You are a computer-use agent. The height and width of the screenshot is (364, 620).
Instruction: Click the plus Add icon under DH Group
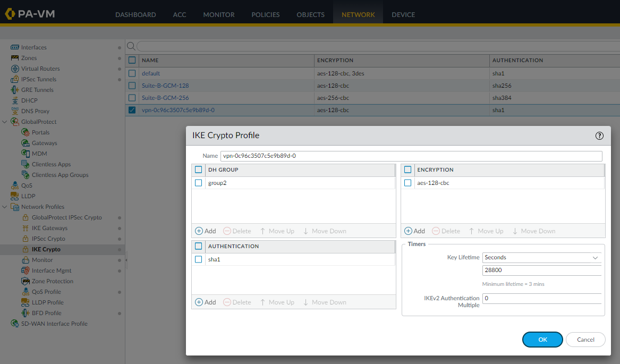(199, 231)
